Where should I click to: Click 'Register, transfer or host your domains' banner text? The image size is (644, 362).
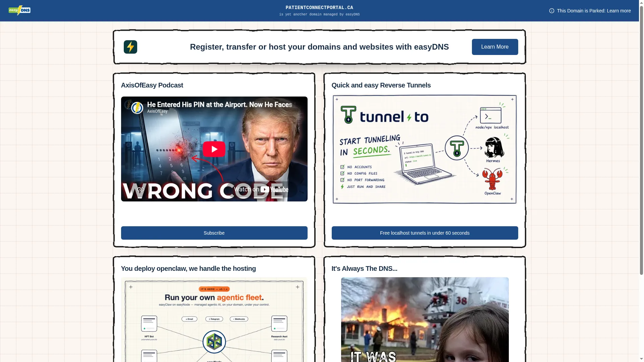coord(319,47)
